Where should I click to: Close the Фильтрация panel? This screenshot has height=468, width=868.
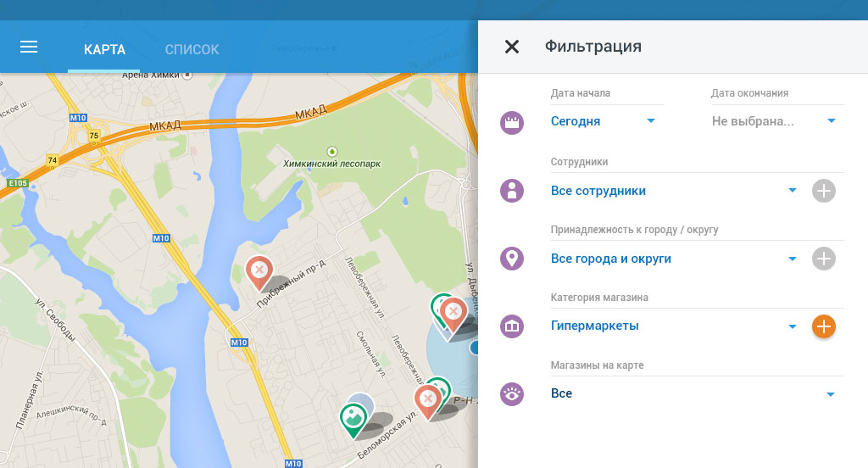(x=512, y=47)
